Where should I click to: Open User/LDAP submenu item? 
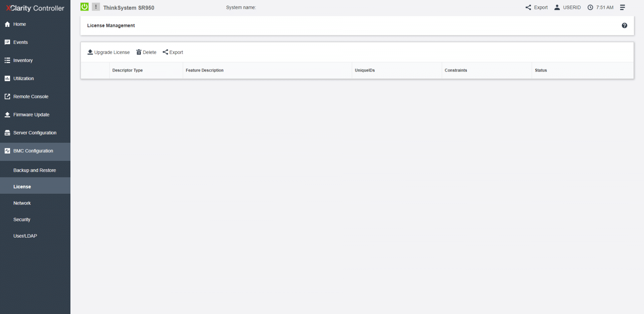click(x=35, y=236)
